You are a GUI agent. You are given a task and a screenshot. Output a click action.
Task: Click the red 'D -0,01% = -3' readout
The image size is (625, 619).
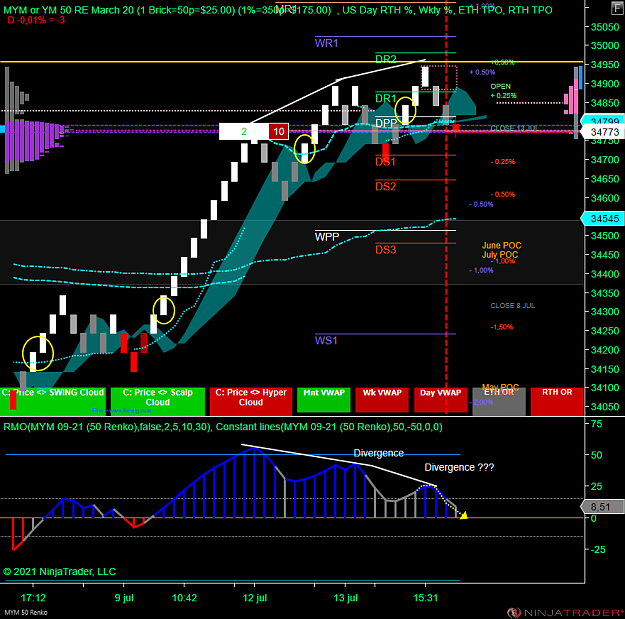[x=36, y=20]
